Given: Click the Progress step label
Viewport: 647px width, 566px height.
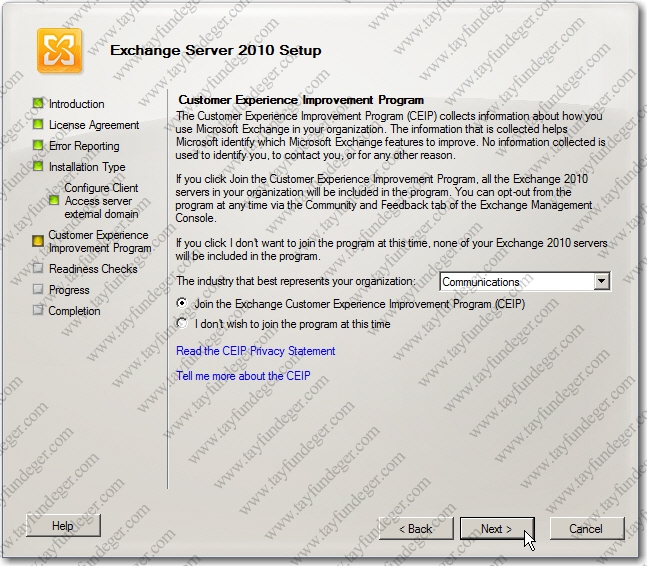Looking at the screenshot, I should point(69,290).
